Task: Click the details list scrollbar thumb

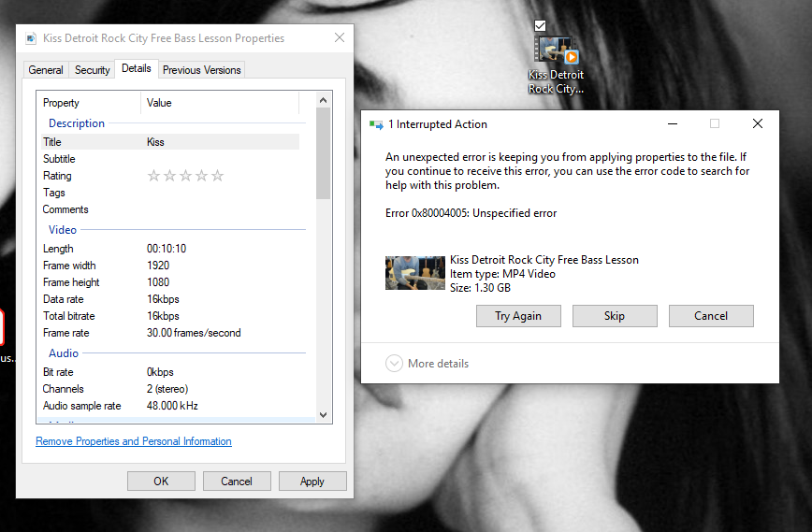Action: (x=323, y=153)
